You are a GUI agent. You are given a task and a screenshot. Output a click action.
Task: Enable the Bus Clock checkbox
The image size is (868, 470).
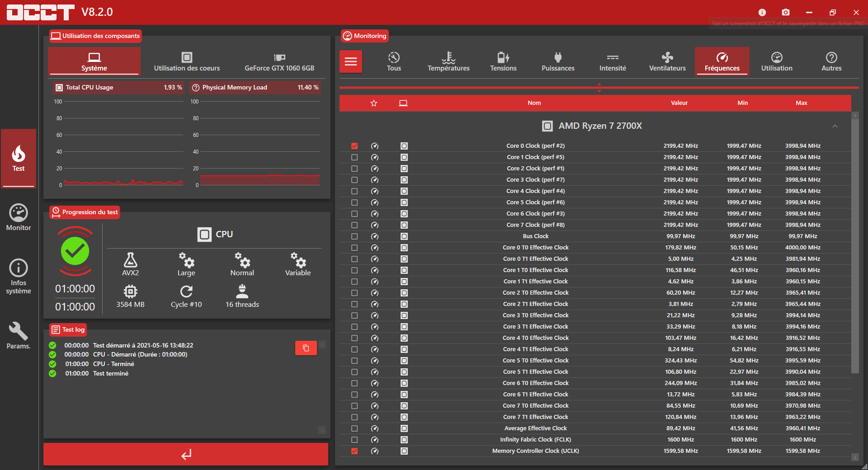click(354, 236)
